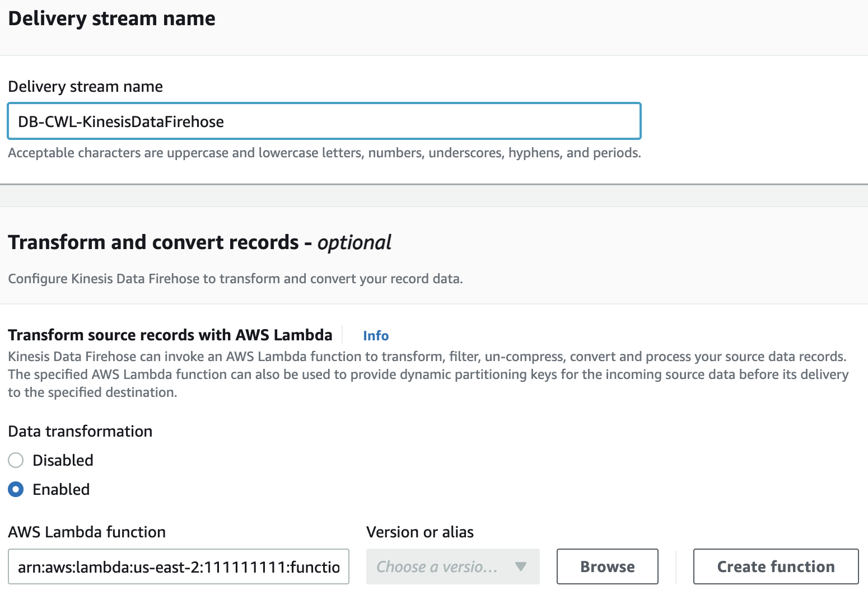The width and height of the screenshot is (868, 590).
Task: Click Transform source records with AWS Lambda title
Action: click(170, 335)
